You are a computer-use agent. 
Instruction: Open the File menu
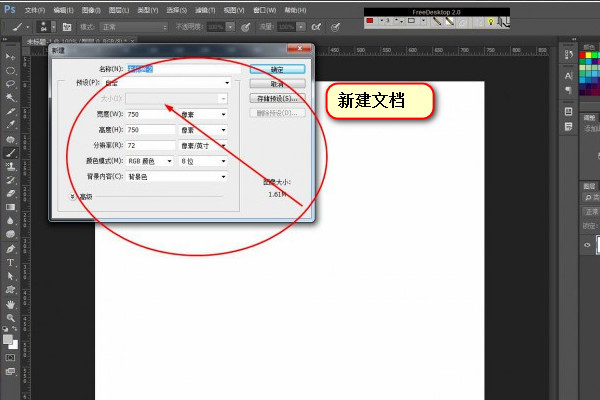(34, 10)
